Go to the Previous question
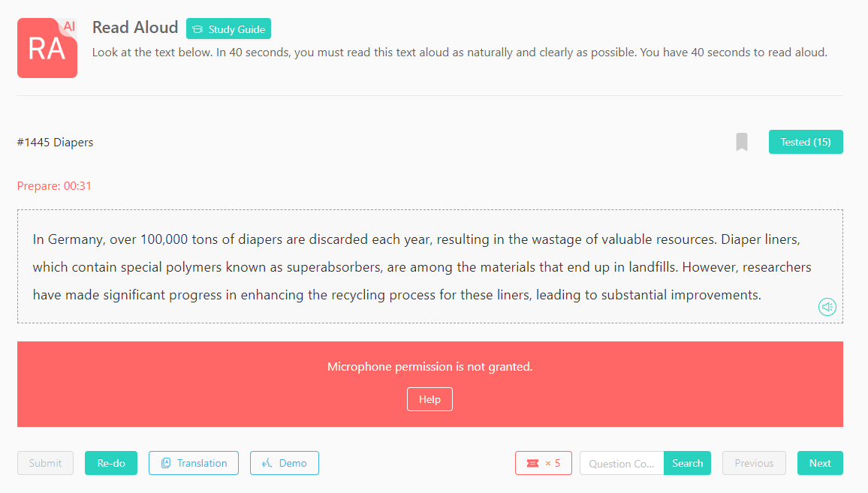 pos(754,463)
